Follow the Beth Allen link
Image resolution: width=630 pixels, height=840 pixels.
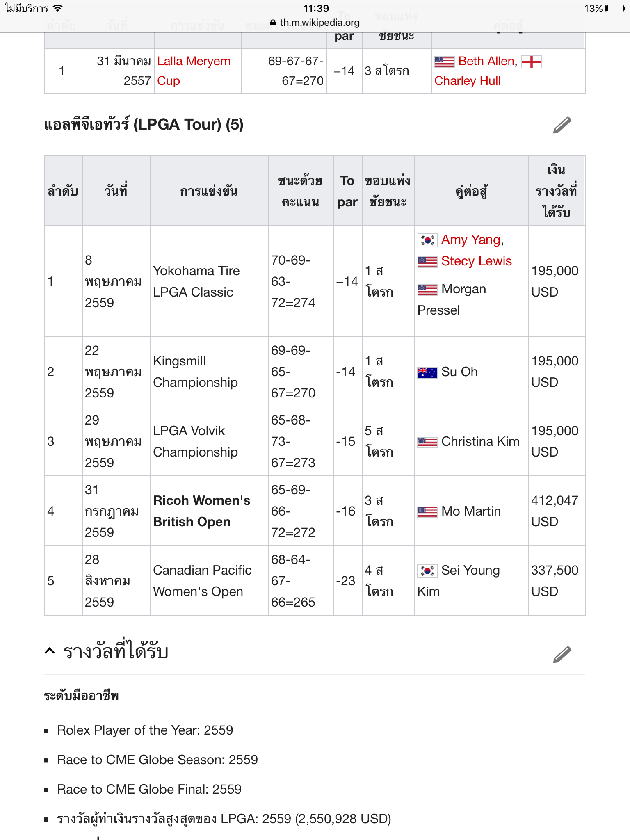[487, 61]
